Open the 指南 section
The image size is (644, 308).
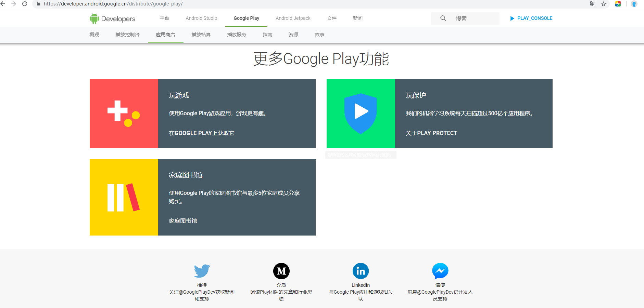pos(267,35)
